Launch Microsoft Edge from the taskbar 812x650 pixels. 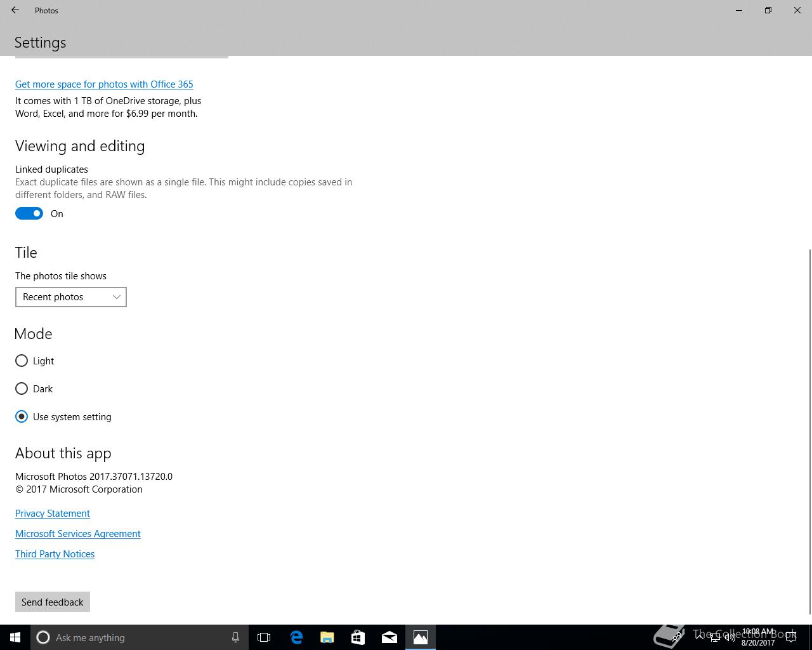(x=296, y=637)
